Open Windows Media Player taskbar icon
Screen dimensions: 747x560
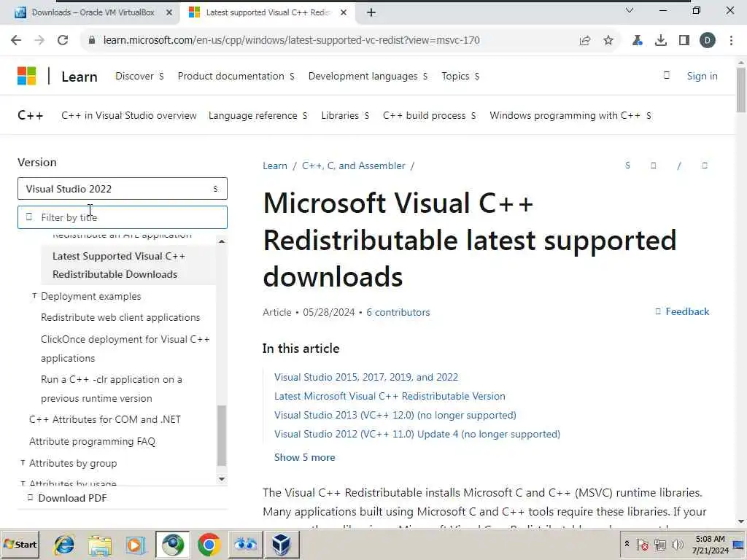pyautogui.click(x=136, y=544)
